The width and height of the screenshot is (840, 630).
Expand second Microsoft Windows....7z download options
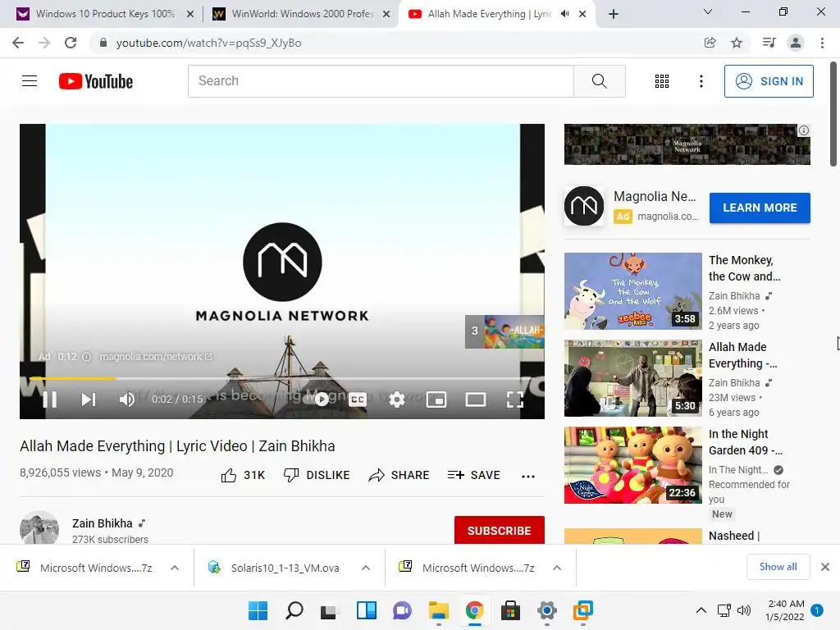(557, 568)
